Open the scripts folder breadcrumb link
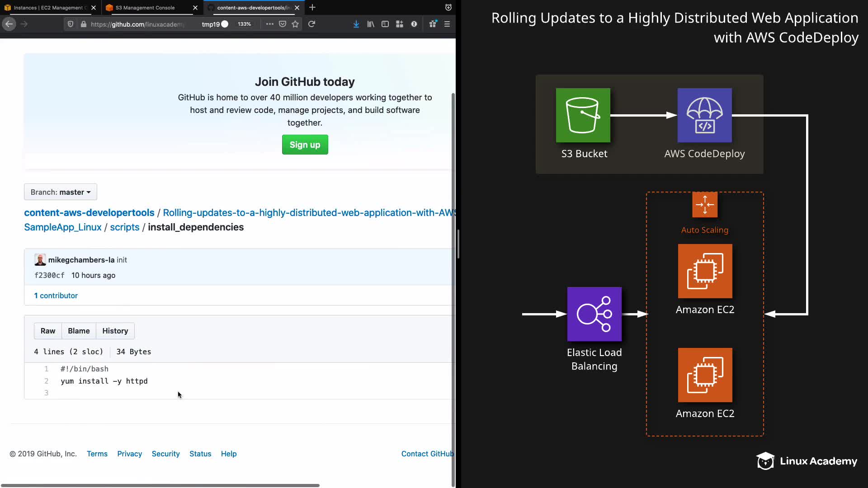The image size is (868, 488). [124, 227]
